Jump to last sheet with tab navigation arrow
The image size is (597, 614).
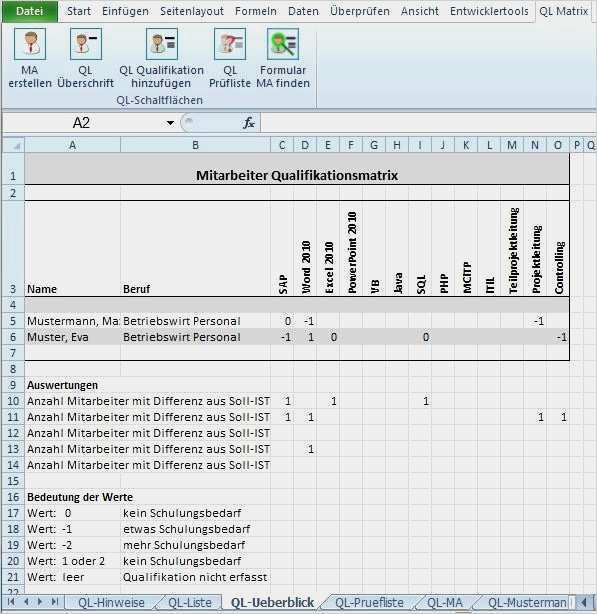point(55,601)
